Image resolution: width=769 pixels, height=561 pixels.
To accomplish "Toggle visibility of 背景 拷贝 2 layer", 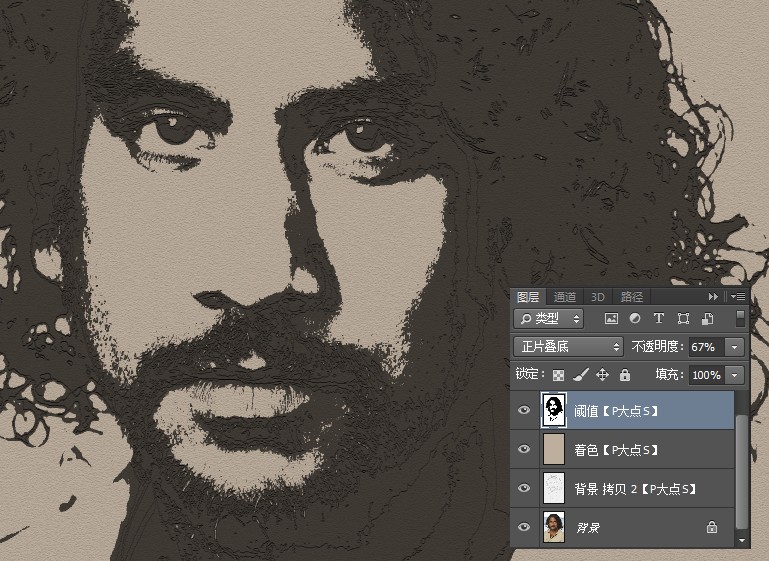I will (x=524, y=488).
